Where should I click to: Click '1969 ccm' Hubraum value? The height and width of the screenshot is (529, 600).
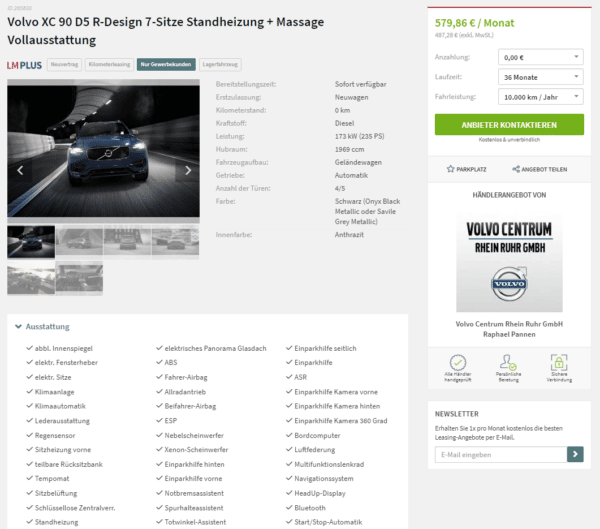349,149
